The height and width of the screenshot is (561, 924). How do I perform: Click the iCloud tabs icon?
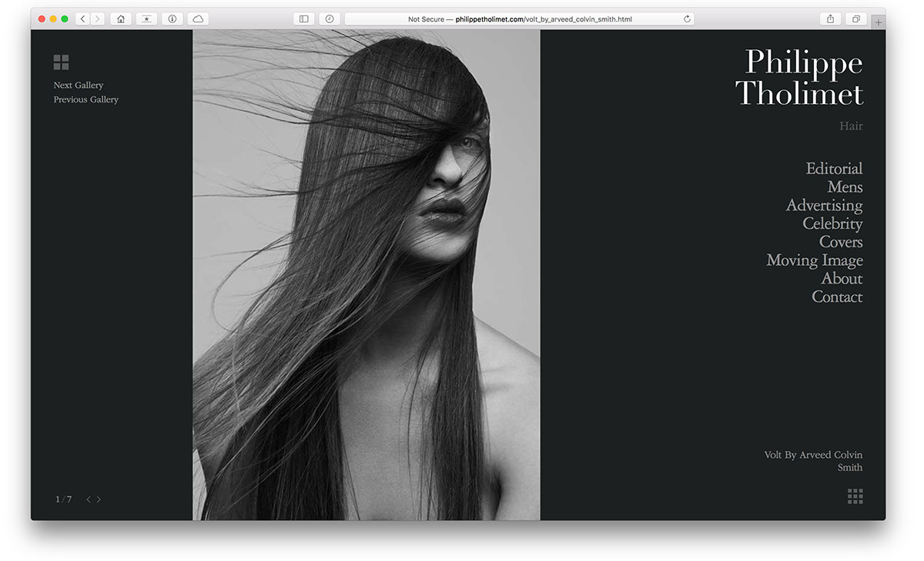(x=198, y=18)
